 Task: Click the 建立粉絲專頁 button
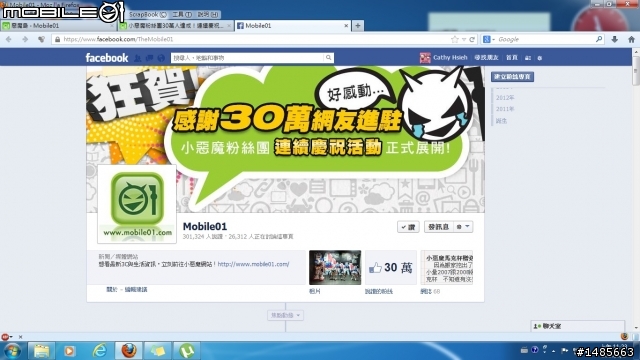pos(512,77)
